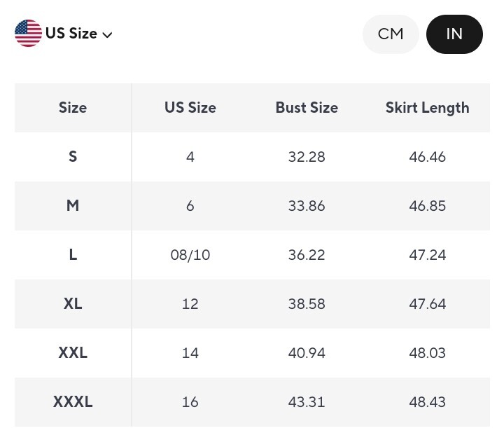Click the 43.31 bust size value
The height and width of the screenshot is (428, 504).
(x=307, y=402)
